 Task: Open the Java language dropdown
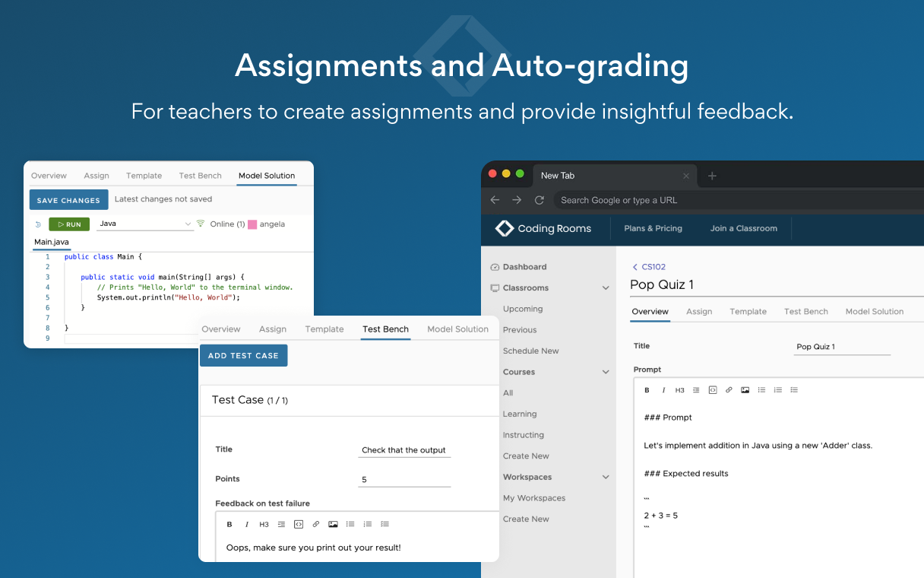(146, 224)
